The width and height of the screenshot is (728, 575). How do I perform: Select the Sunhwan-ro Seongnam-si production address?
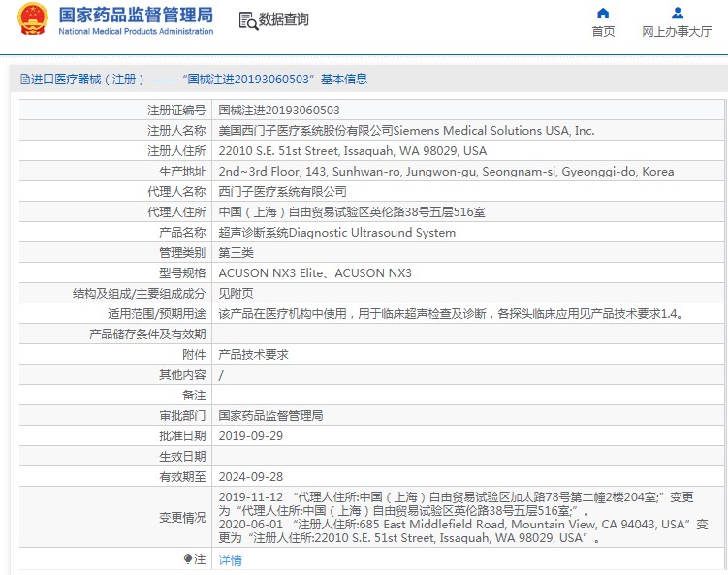446,172
